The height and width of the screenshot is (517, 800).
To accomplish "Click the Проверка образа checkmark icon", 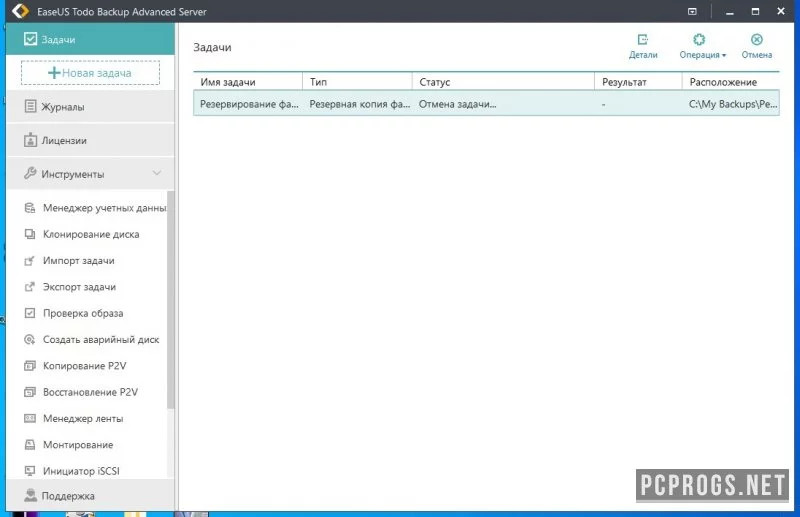I will click(30, 313).
